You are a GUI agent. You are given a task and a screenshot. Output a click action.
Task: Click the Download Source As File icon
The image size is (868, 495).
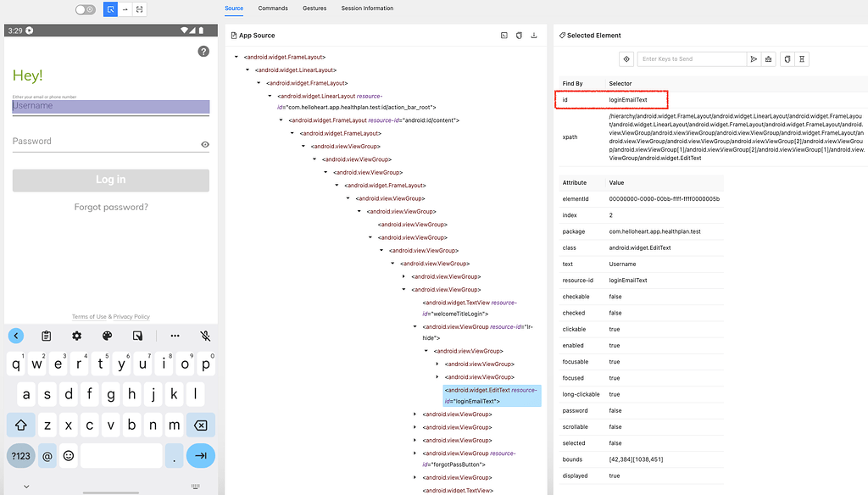point(533,35)
